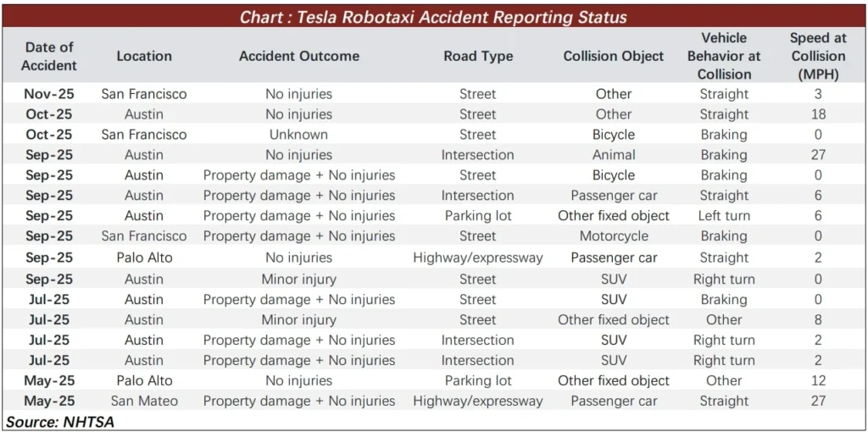
Task: Click the Road Type column header
Action: (478, 56)
